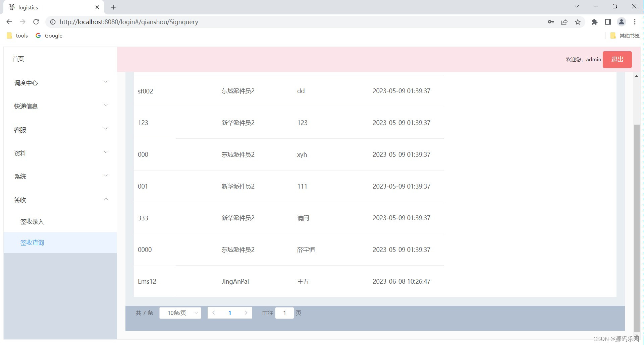This screenshot has width=644, height=345.
Task: Click order number 333 cell
Action: pyautogui.click(x=143, y=218)
